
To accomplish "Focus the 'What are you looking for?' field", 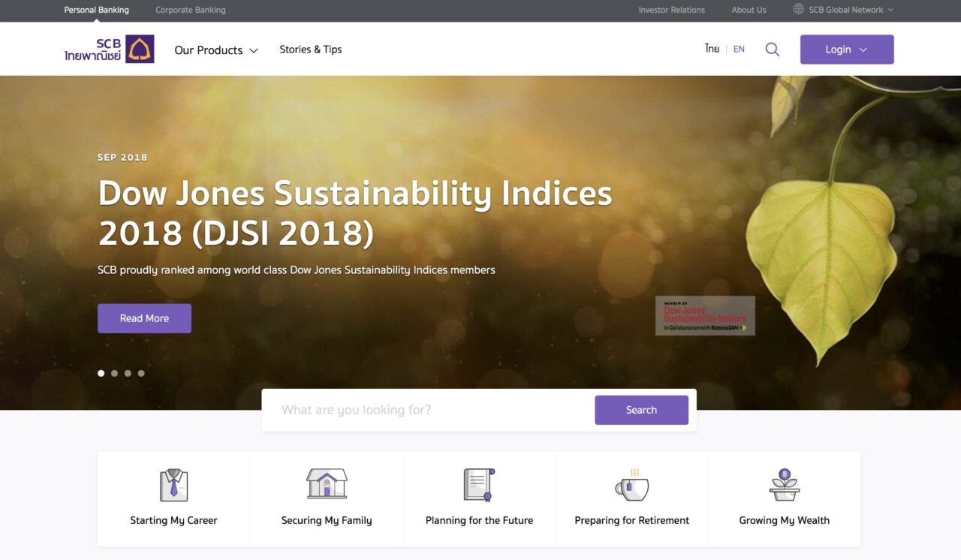I will pos(428,410).
